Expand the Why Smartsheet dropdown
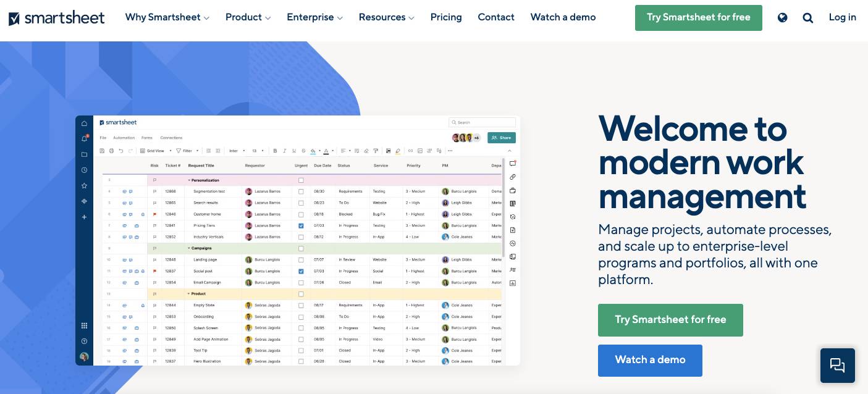Viewport: 868px width, 394px height. point(167,17)
